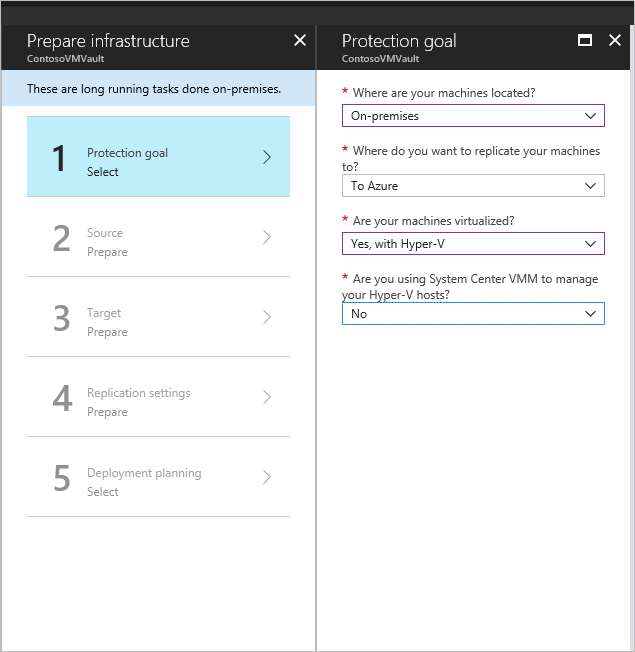The width and height of the screenshot is (635, 652).
Task: Close the Protection goal blade
Action: (x=615, y=41)
